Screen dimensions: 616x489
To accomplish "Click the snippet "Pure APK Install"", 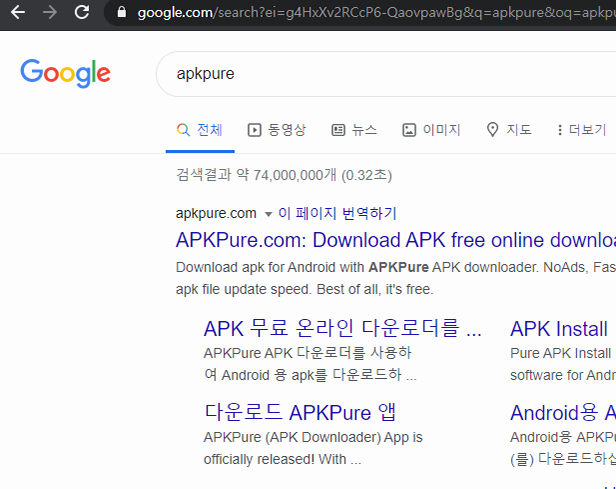I will 561,353.
